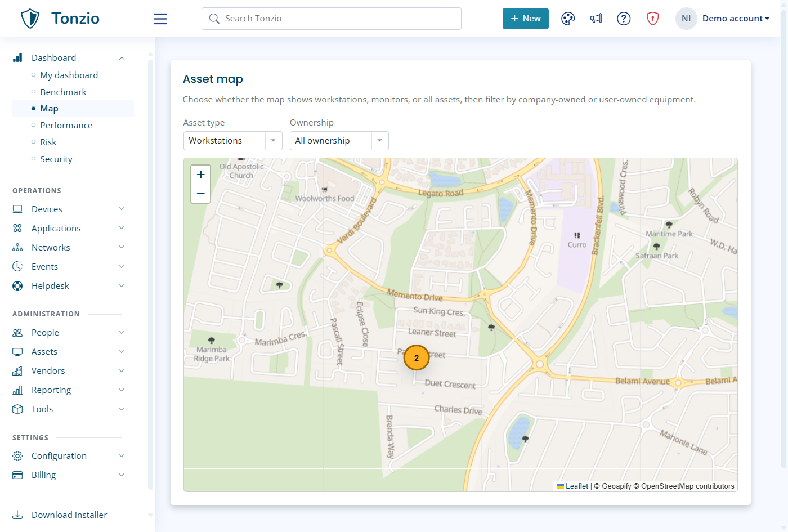The height and width of the screenshot is (532, 788).
Task: Open the Demo account dropdown
Action: 736,19
